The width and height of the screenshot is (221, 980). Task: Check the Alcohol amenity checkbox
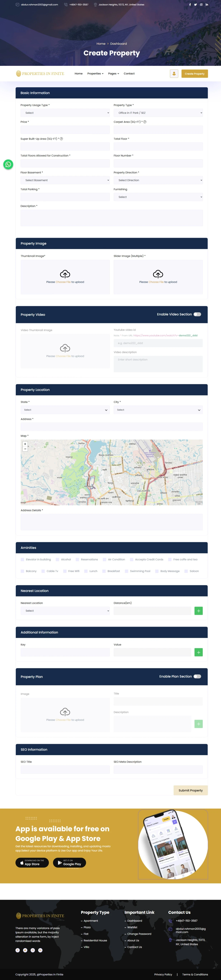tap(57, 559)
